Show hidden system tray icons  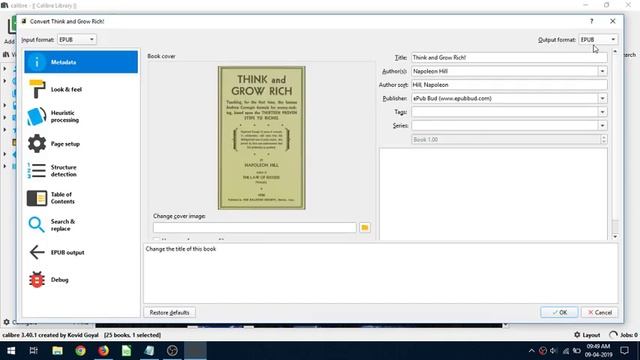tap(531, 351)
